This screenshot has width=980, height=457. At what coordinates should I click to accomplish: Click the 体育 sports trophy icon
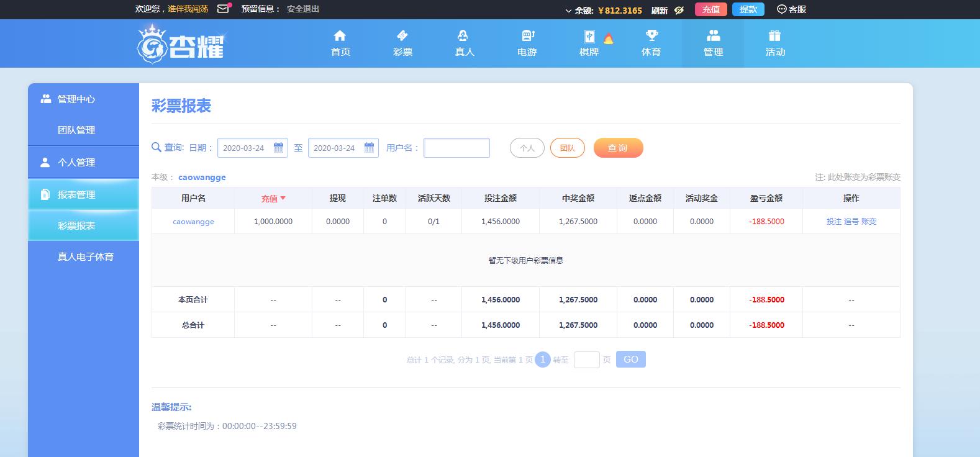pyautogui.click(x=651, y=36)
